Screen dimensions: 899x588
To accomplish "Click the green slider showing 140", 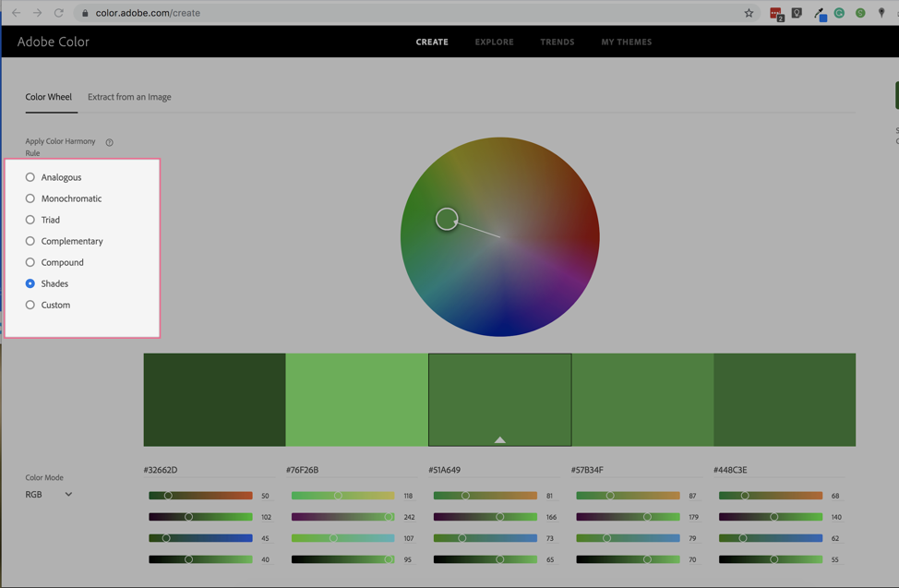I will pos(771,517).
